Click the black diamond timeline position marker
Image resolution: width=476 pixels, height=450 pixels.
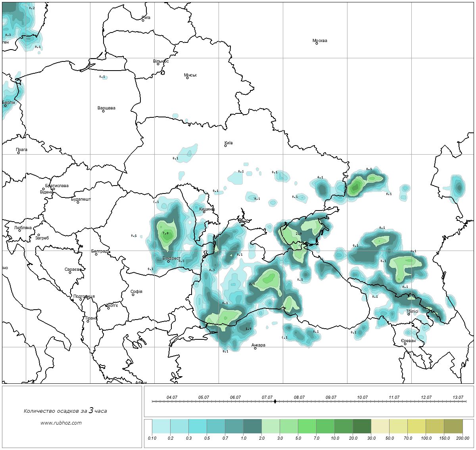coord(275,401)
